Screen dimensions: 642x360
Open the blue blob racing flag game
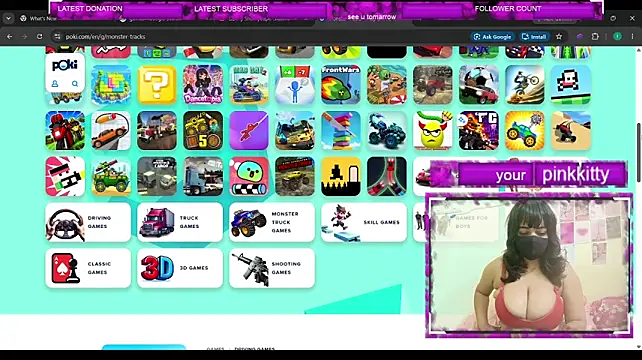coord(249,176)
